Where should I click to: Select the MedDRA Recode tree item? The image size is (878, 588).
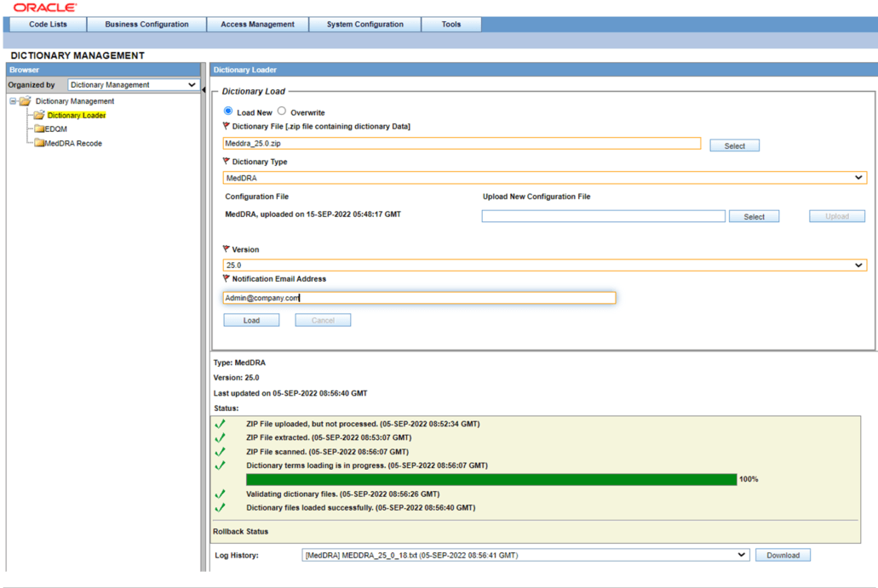coord(73,143)
